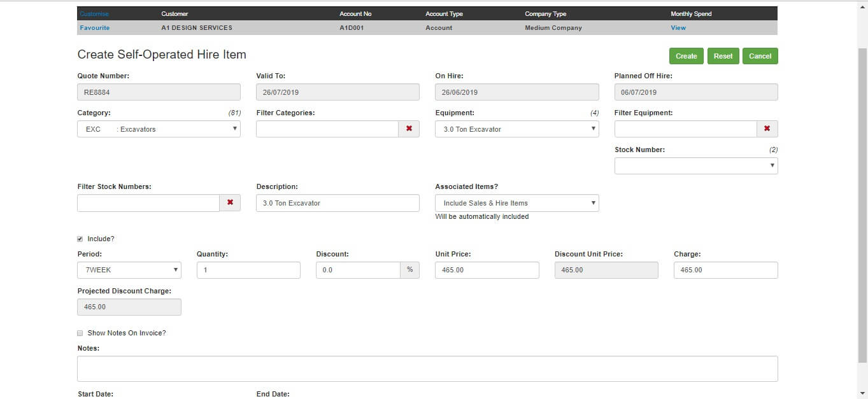Click the Valid To date field

[338, 92]
